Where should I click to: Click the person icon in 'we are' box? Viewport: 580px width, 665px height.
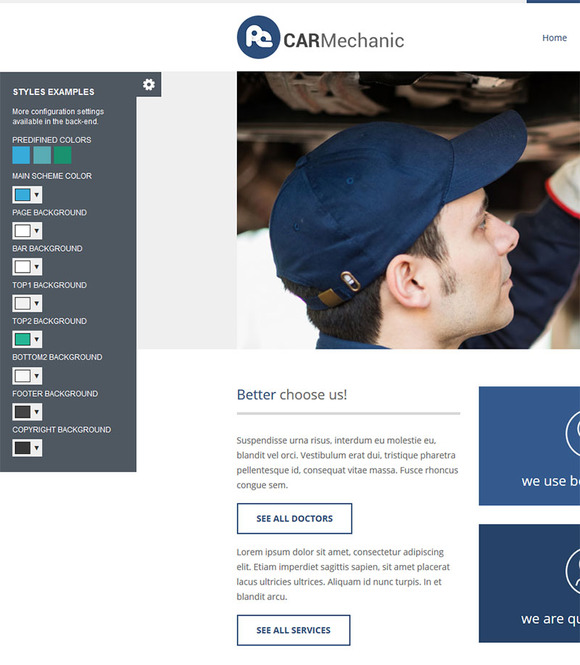tap(573, 571)
